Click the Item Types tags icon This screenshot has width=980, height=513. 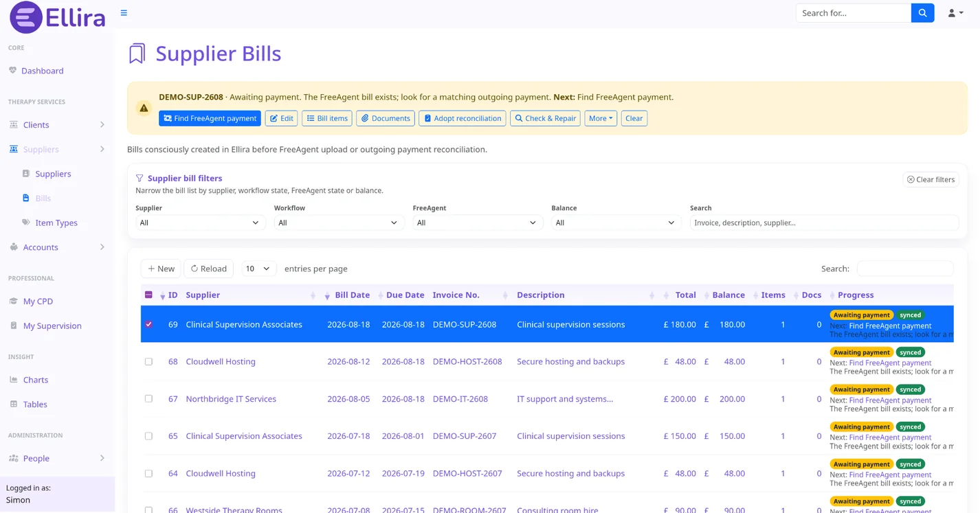pos(26,223)
